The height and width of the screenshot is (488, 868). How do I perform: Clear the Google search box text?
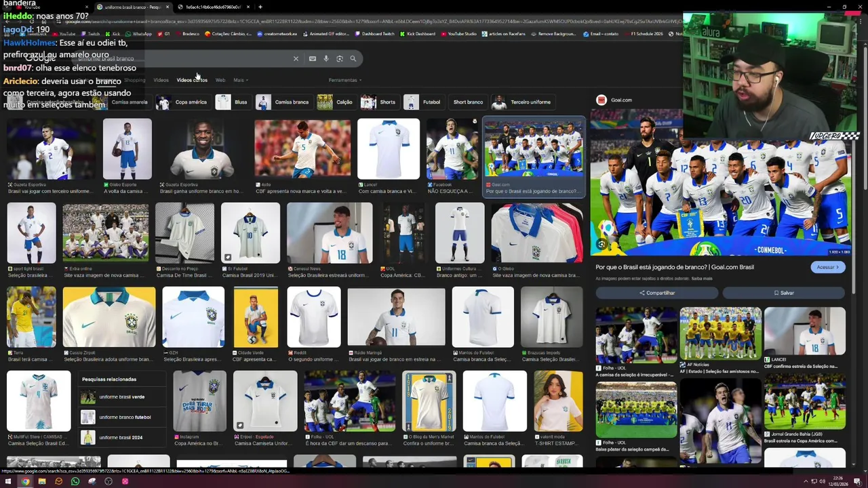(296, 59)
